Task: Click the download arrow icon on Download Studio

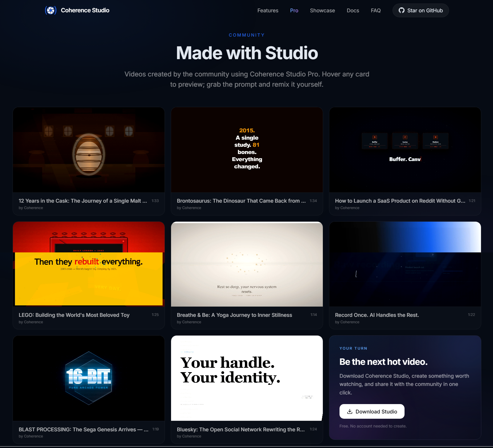Action: pyautogui.click(x=350, y=411)
